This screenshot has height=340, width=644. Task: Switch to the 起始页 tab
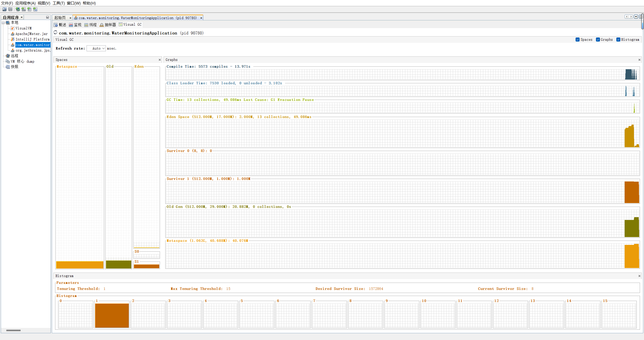pyautogui.click(x=60, y=18)
